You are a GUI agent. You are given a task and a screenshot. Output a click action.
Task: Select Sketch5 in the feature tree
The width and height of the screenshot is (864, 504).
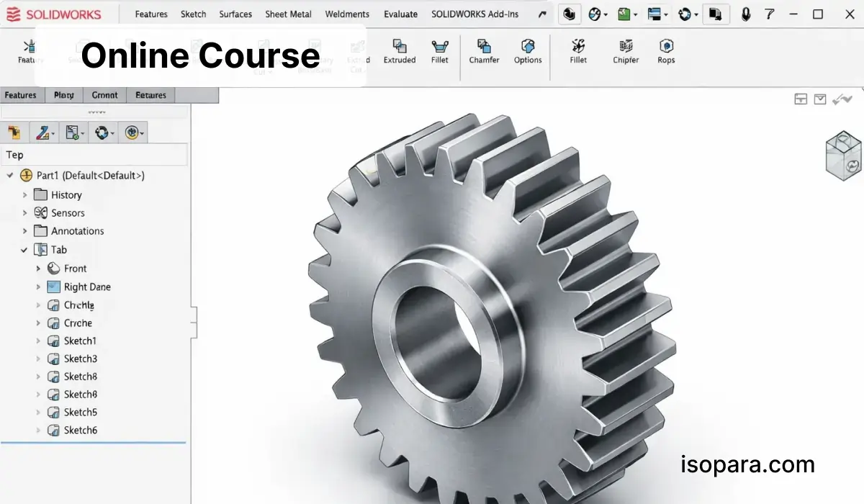(x=80, y=413)
